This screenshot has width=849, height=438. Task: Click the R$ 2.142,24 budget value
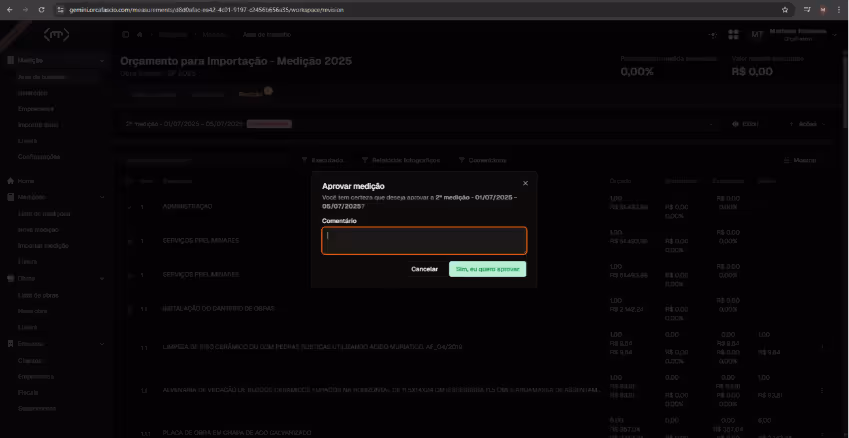(626, 310)
